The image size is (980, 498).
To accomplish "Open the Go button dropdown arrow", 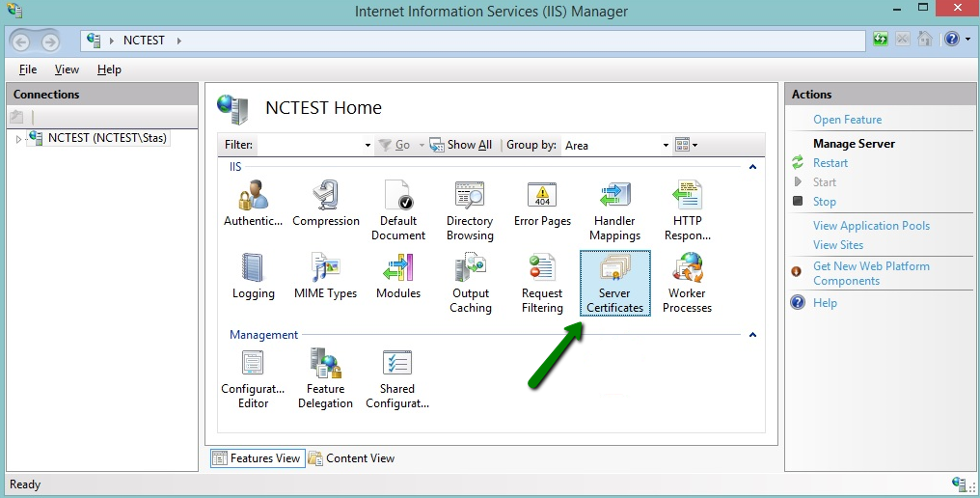I will [422, 145].
